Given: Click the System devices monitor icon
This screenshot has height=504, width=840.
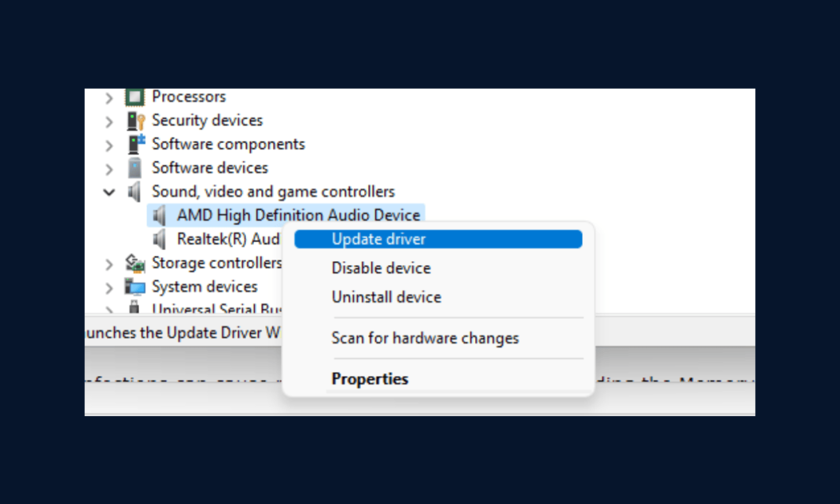Looking at the screenshot, I should click(x=135, y=287).
